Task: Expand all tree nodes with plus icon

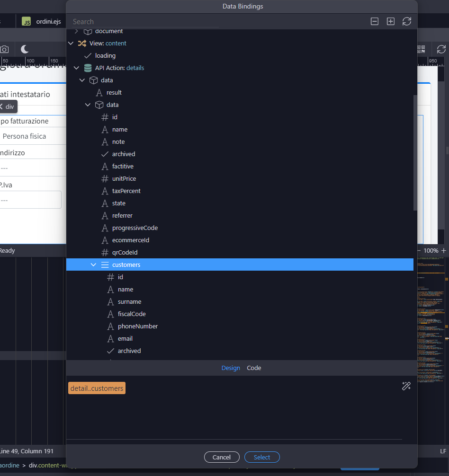Action: [x=390, y=21]
